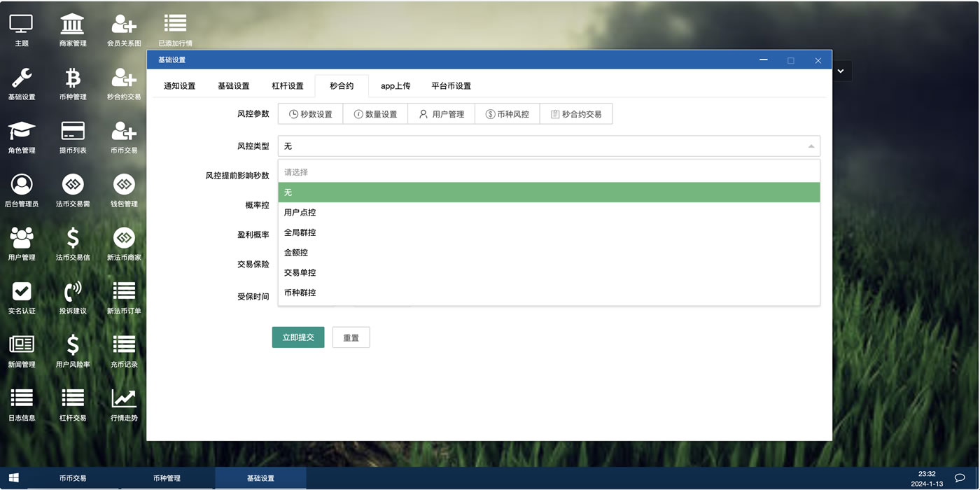Open 法币交易信 dollar icon
Viewport: 980px width, 490px height.
click(73, 244)
